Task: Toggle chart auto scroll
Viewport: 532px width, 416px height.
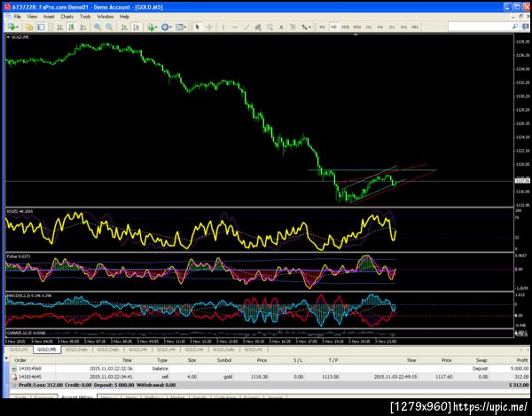Action: [x=124, y=27]
